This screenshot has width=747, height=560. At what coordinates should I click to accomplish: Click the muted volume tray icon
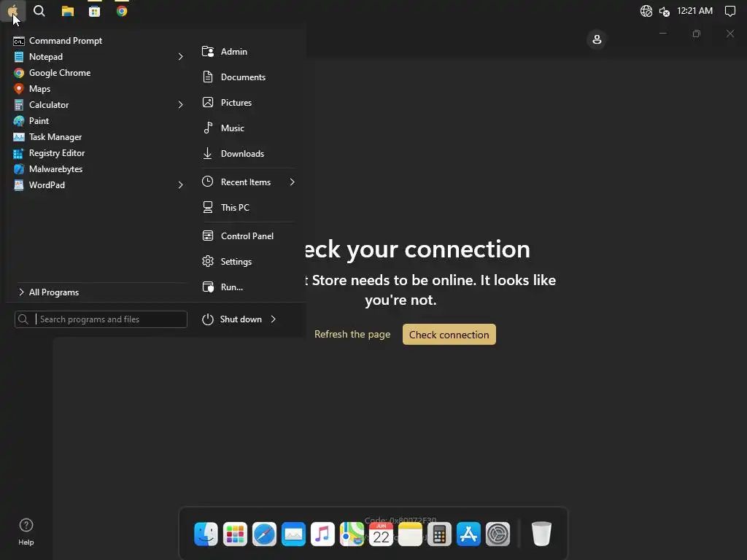point(665,11)
